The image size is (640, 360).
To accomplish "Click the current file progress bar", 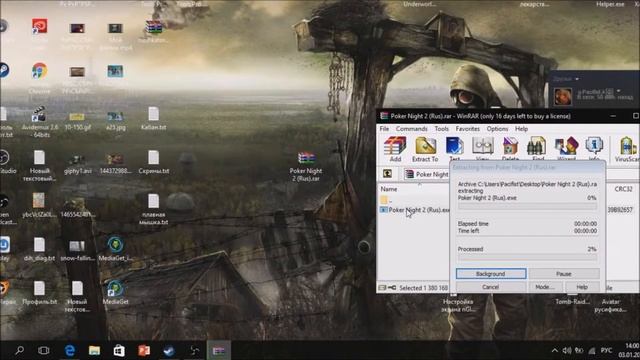I will point(527,207).
